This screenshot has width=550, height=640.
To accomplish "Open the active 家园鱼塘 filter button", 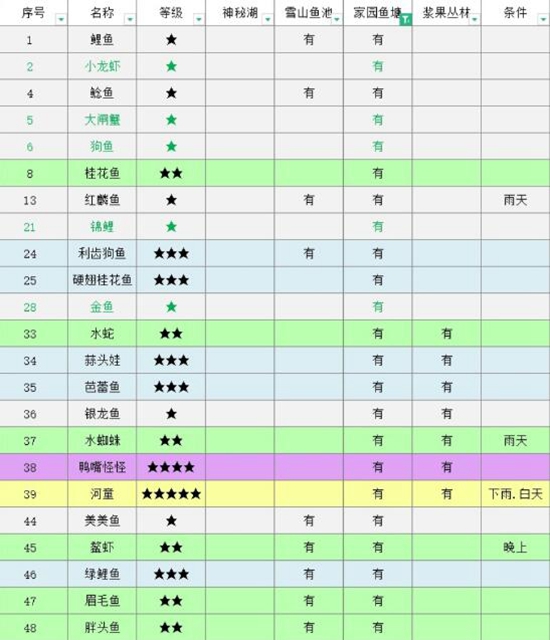I will click(406, 19).
